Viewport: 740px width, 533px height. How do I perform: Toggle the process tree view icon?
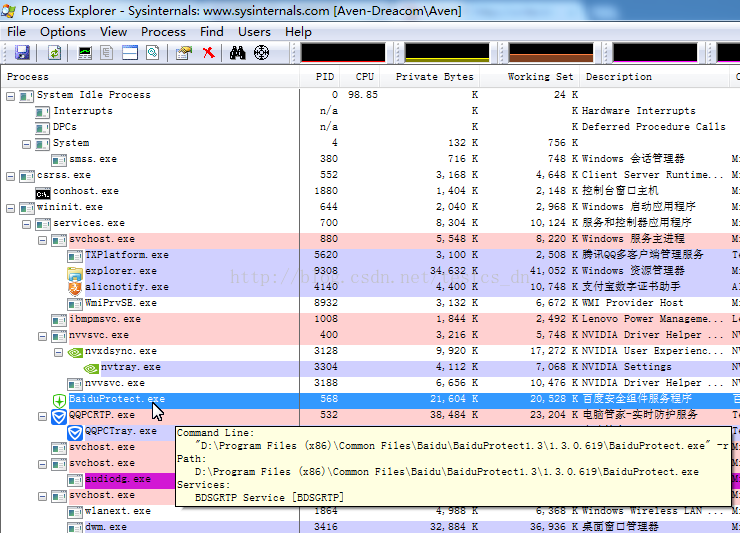click(x=107, y=52)
